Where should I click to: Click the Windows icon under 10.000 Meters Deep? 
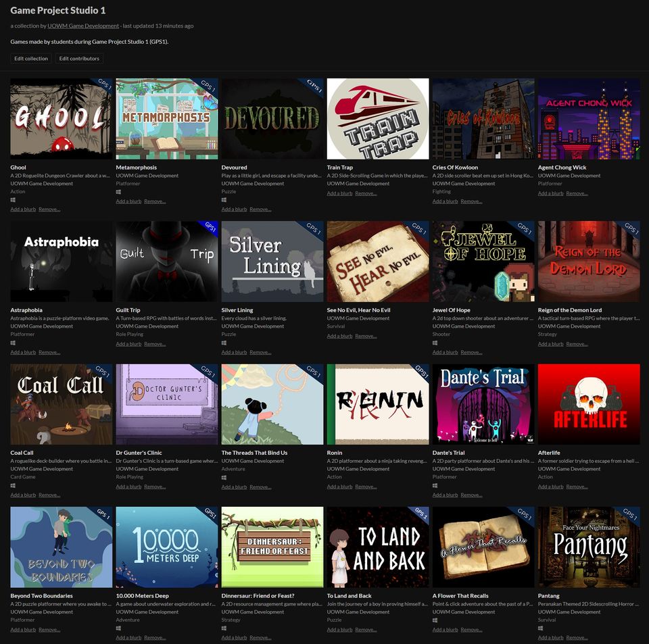click(x=118, y=628)
